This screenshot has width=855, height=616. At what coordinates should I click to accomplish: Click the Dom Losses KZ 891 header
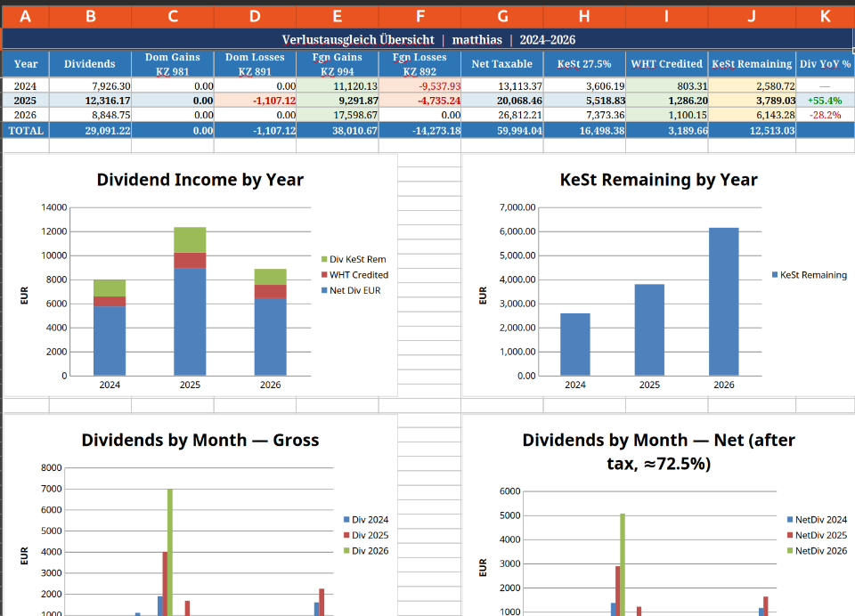[x=256, y=64]
